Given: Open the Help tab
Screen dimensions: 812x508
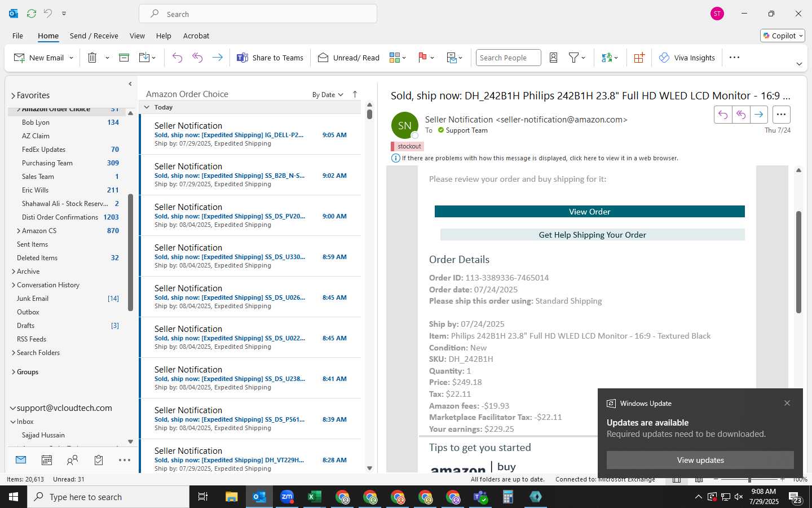Looking at the screenshot, I should [164, 36].
